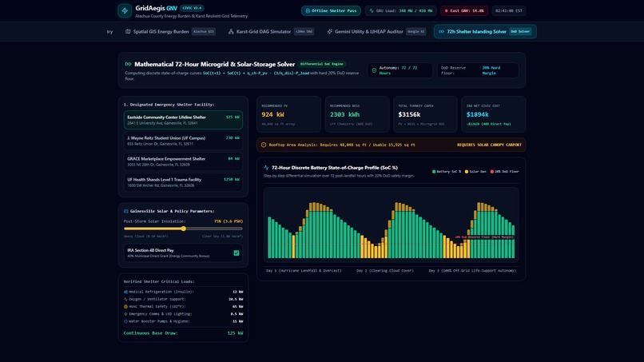Click the Day 1 Hurricane Landfall axis label
The image size is (644, 362).
click(x=304, y=271)
